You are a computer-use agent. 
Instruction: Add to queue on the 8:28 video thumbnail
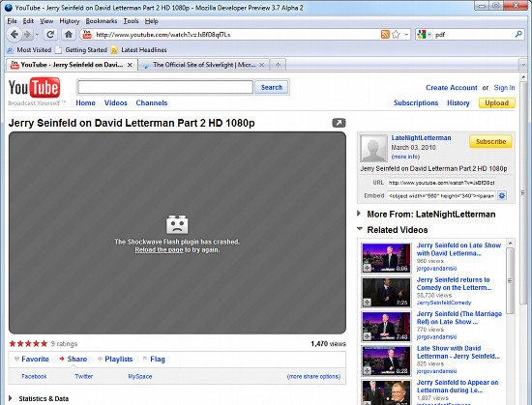tap(368, 370)
